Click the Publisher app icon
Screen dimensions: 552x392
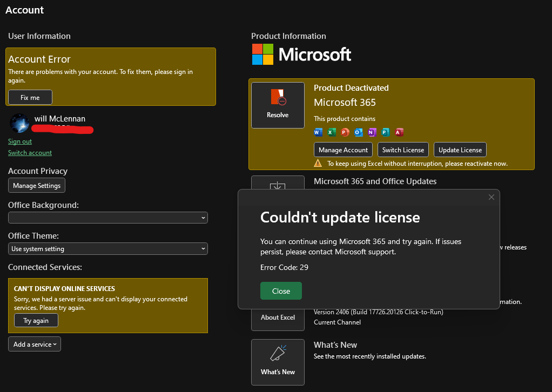pos(386,132)
